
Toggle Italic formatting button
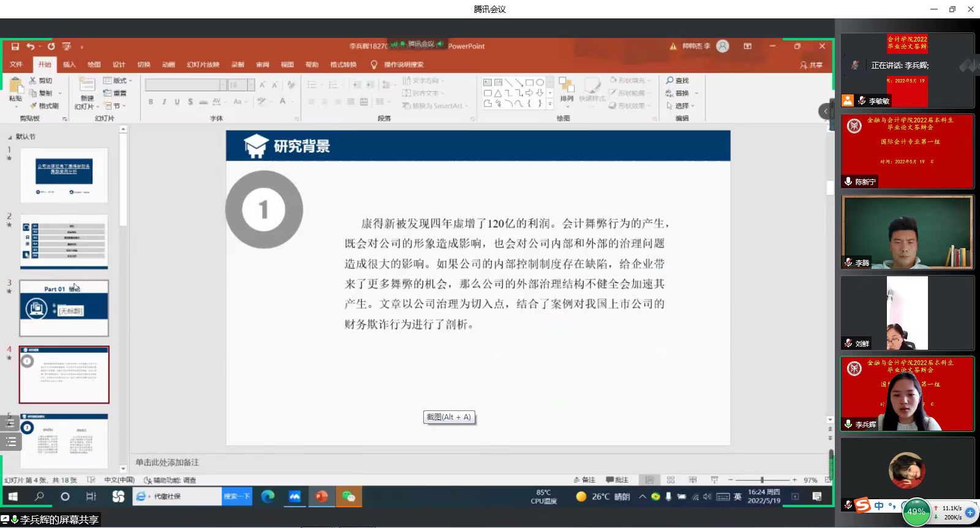pos(164,102)
